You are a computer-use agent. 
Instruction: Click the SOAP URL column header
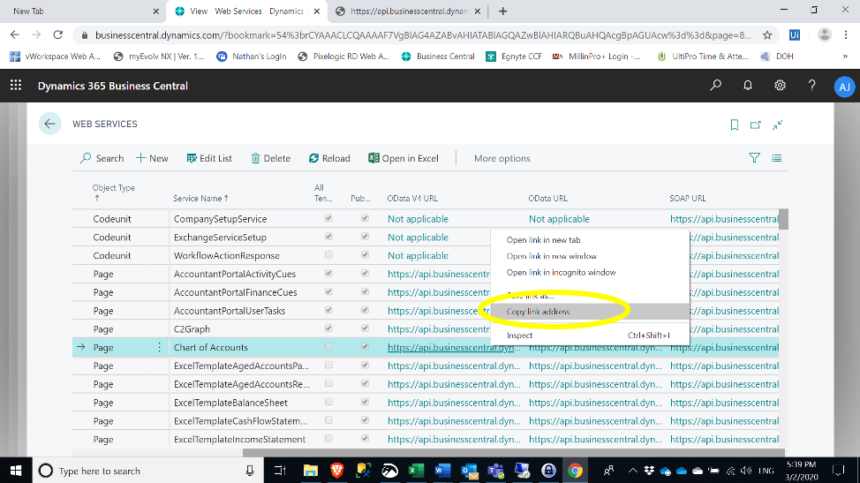[687, 198]
